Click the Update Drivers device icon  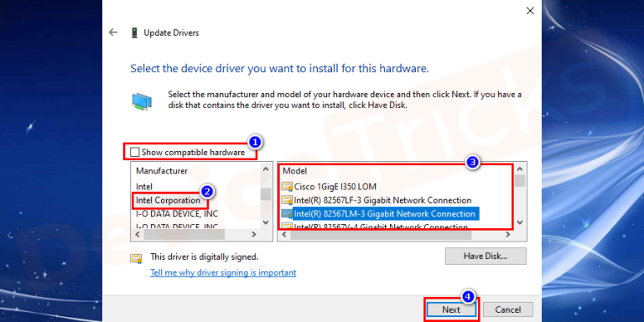(134, 33)
